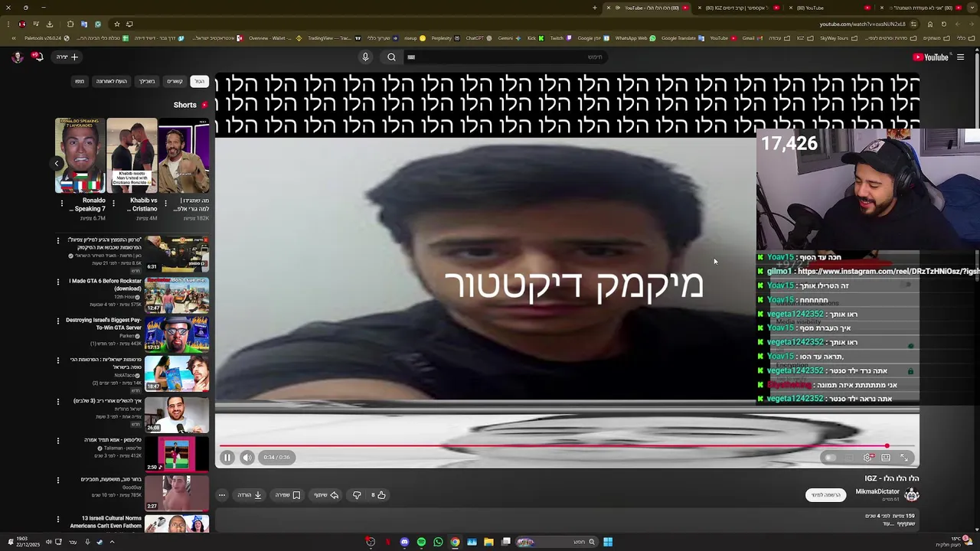This screenshot has width=980, height=551.
Task: Download the video via the download button
Action: click(x=250, y=495)
